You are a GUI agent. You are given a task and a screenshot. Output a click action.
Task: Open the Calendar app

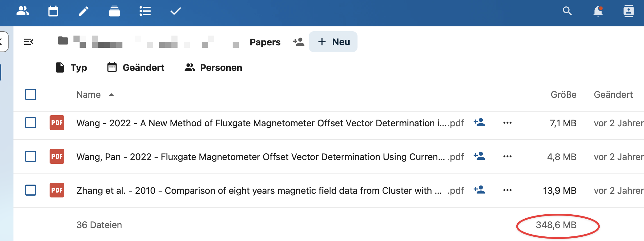click(53, 11)
